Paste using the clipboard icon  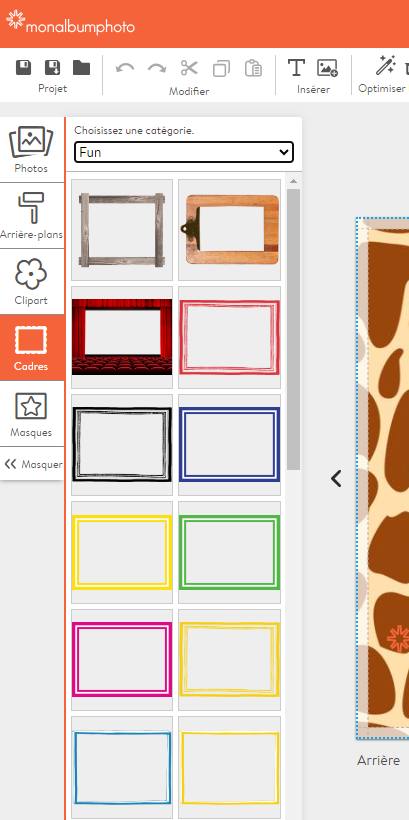(253, 68)
